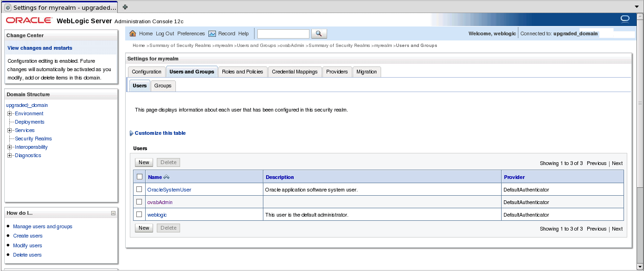The image size is (644, 271).
Task: Expand the Diagnostics tree node
Action: click(9, 155)
